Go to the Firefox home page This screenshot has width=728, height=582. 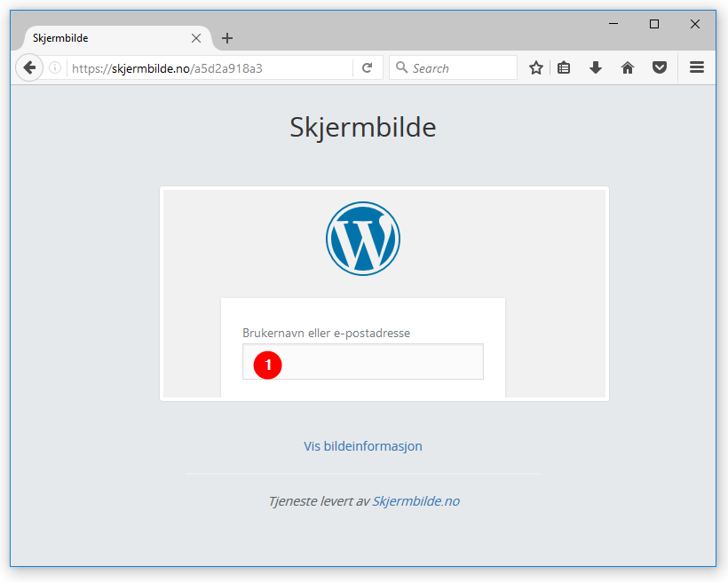click(628, 68)
